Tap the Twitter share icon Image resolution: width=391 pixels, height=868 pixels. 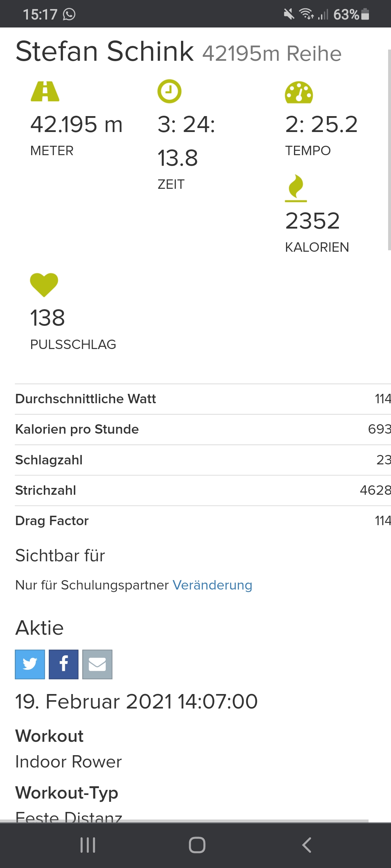tap(30, 664)
